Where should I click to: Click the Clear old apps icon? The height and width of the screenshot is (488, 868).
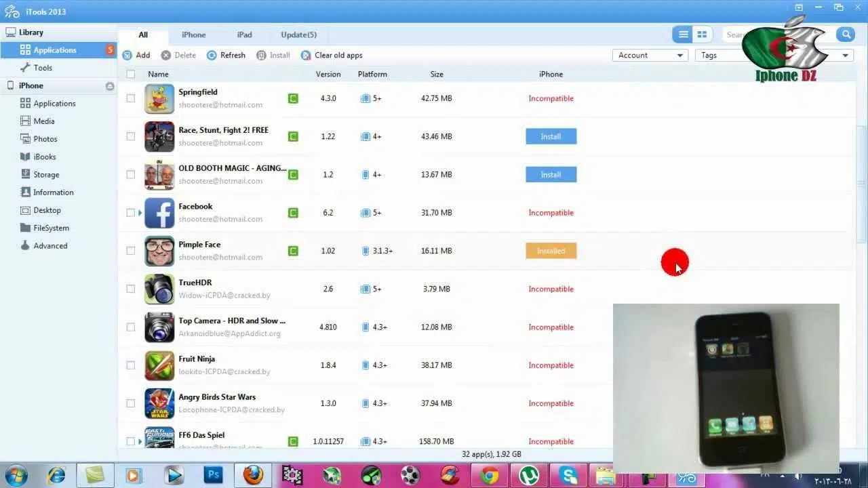pos(306,56)
